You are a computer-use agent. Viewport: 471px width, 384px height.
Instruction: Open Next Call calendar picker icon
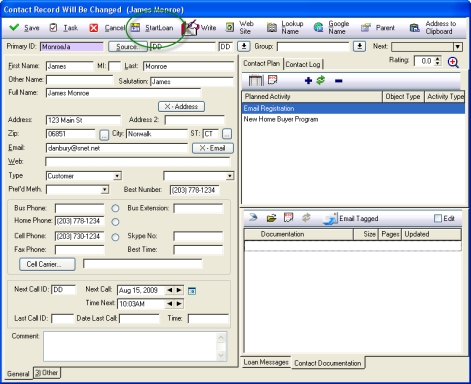(x=192, y=291)
